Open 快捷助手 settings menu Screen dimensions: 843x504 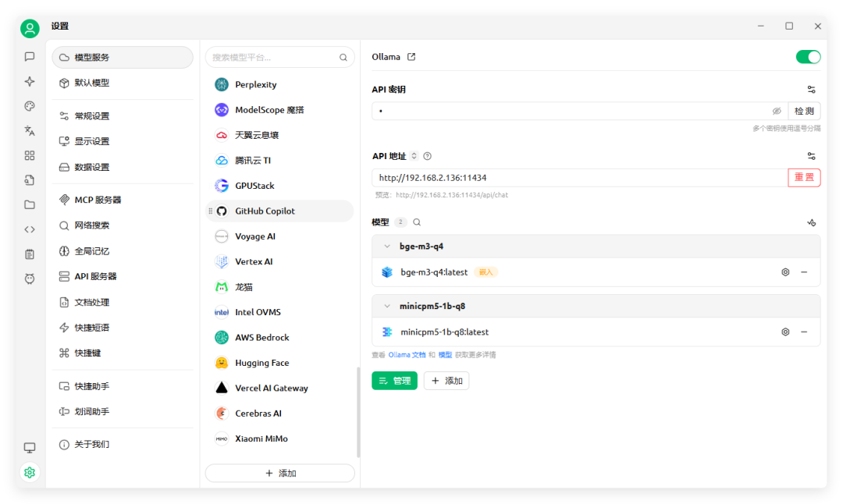point(123,386)
